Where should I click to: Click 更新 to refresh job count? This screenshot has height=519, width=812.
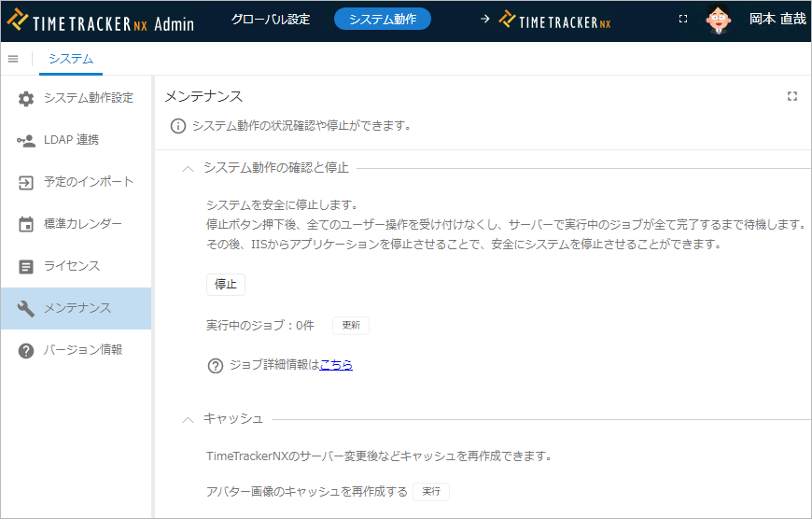(x=351, y=326)
